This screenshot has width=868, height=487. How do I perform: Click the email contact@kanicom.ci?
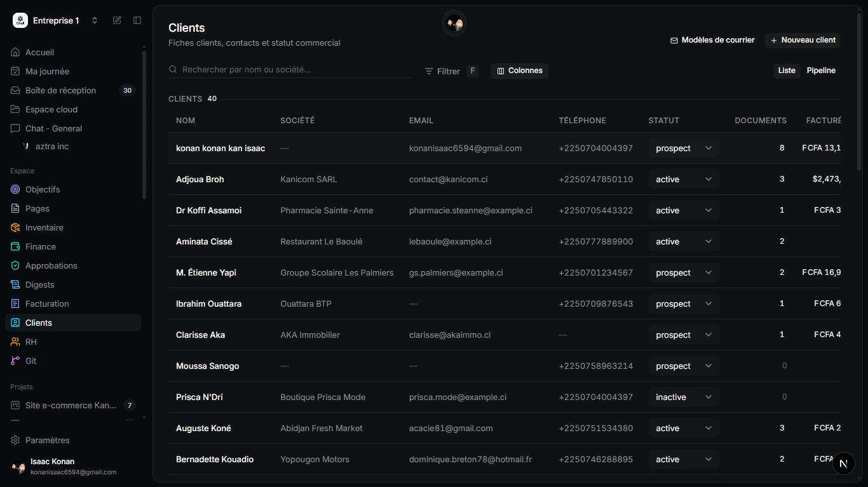pos(449,179)
